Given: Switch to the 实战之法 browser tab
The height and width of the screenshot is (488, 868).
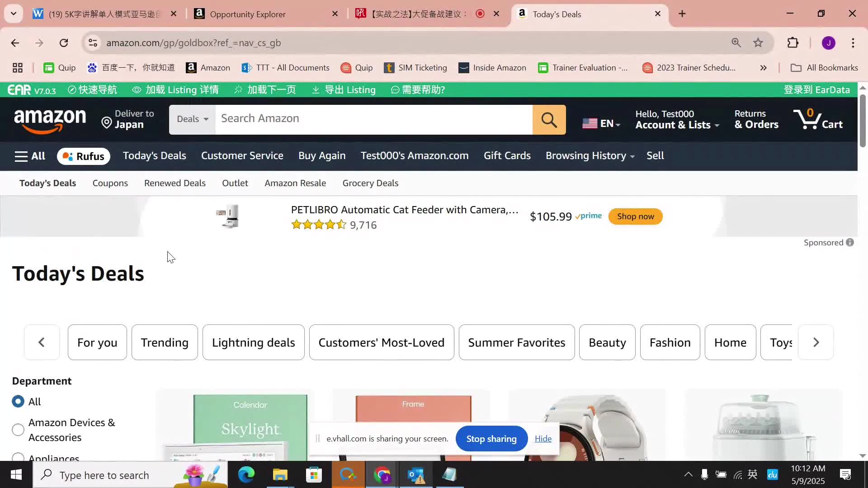Looking at the screenshot, I should pos(427,14).
